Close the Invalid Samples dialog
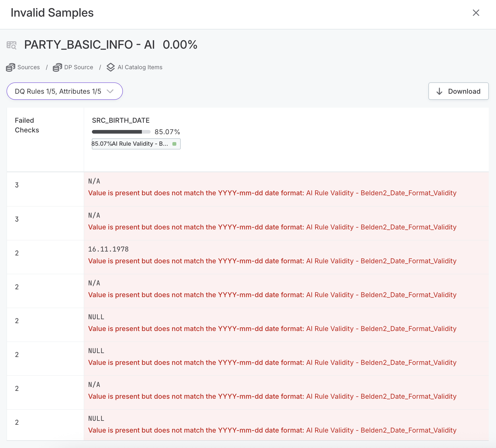 [x=476, y=13]
